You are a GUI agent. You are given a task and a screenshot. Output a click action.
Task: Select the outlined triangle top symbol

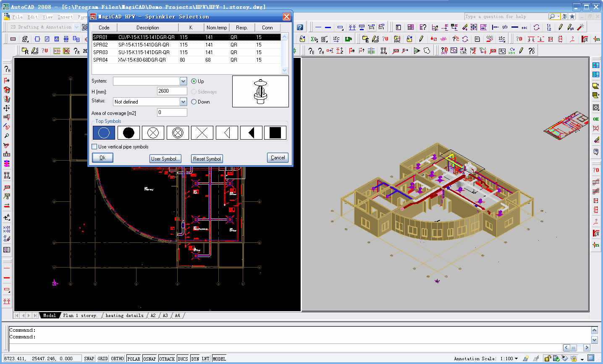(x=227, y=133)
